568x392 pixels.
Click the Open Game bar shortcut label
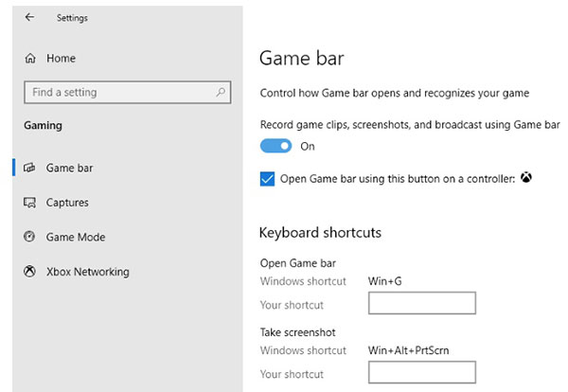[x=298, y=263]
